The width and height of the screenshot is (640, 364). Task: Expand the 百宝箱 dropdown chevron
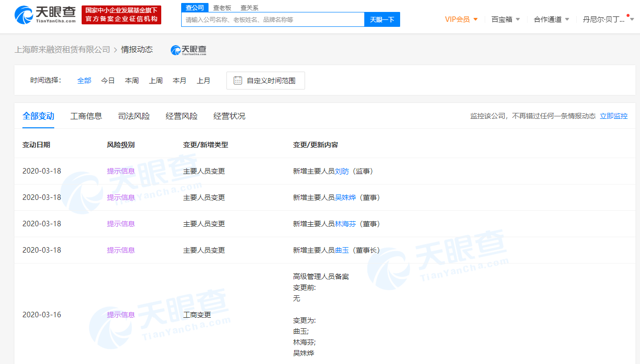click(517, 19)
